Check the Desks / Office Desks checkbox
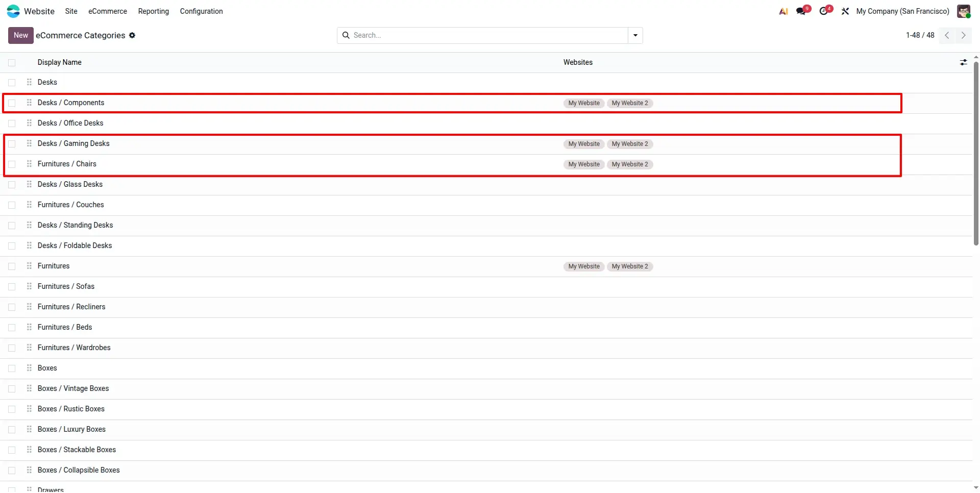Screen dimensions: 980x493 [12, 124]
